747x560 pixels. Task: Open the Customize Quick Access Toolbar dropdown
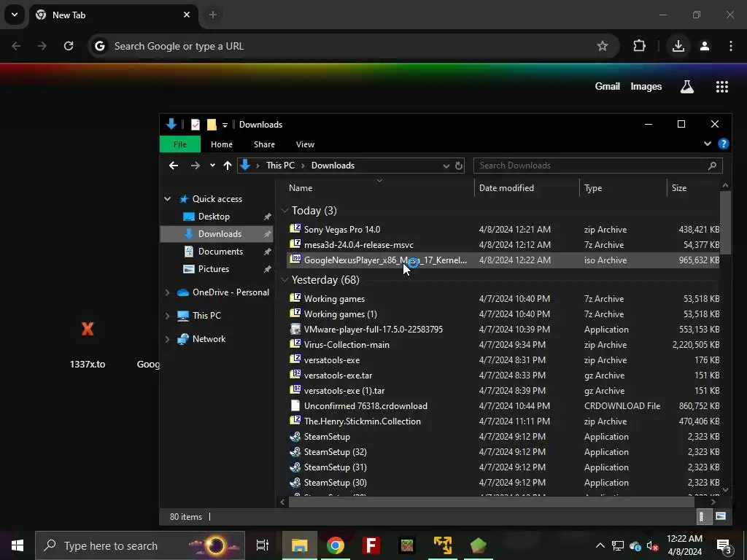click(225, 125)
